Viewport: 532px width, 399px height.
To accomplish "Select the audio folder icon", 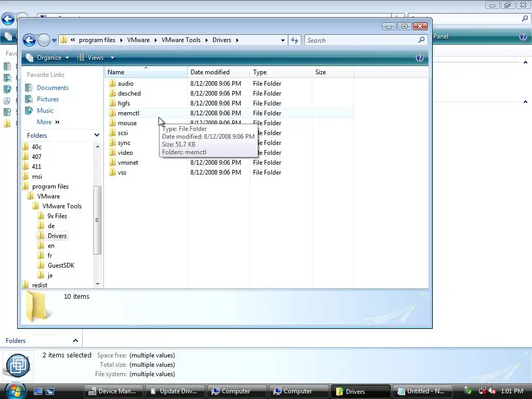I will click(x=113, y=84).
